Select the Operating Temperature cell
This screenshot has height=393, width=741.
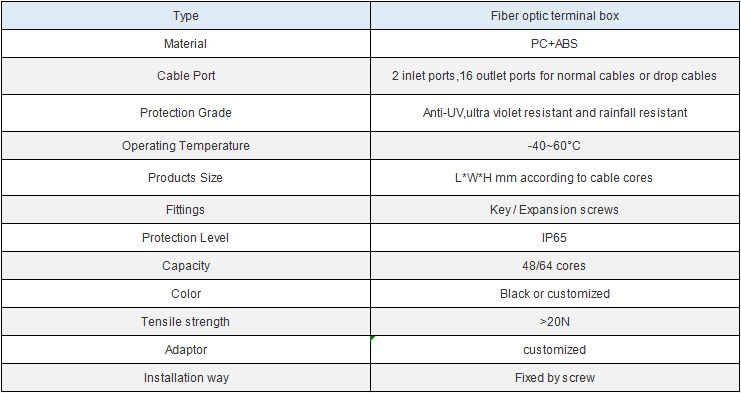tap(186, 145)
